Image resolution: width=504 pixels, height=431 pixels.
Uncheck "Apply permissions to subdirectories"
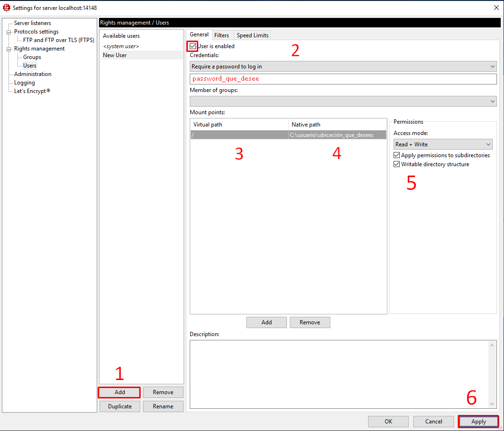point(396,155)
